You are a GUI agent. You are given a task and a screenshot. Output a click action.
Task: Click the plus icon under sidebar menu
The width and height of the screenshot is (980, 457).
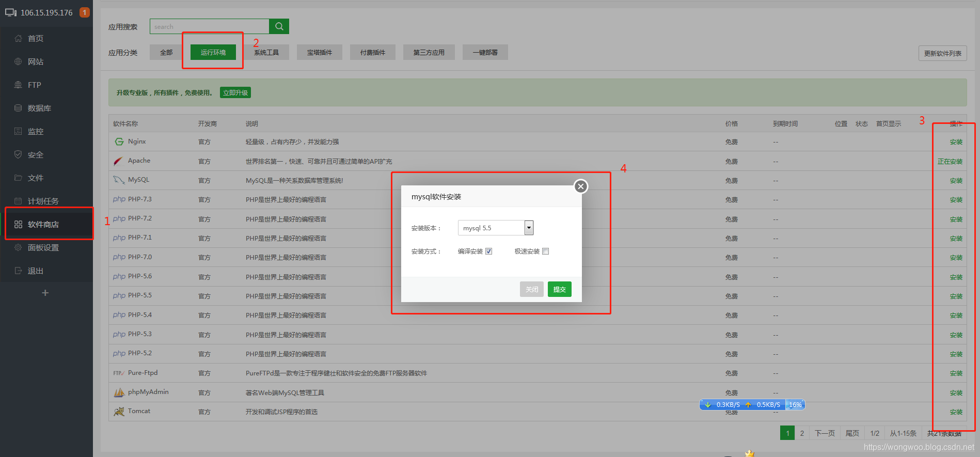(x=45, y=293)
